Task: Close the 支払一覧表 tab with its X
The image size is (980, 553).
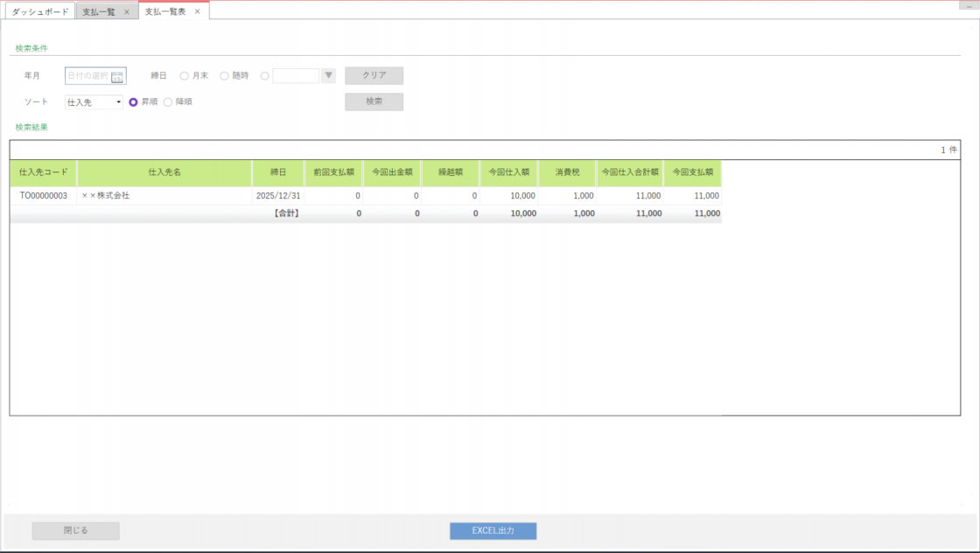Action: coord(198,12)
